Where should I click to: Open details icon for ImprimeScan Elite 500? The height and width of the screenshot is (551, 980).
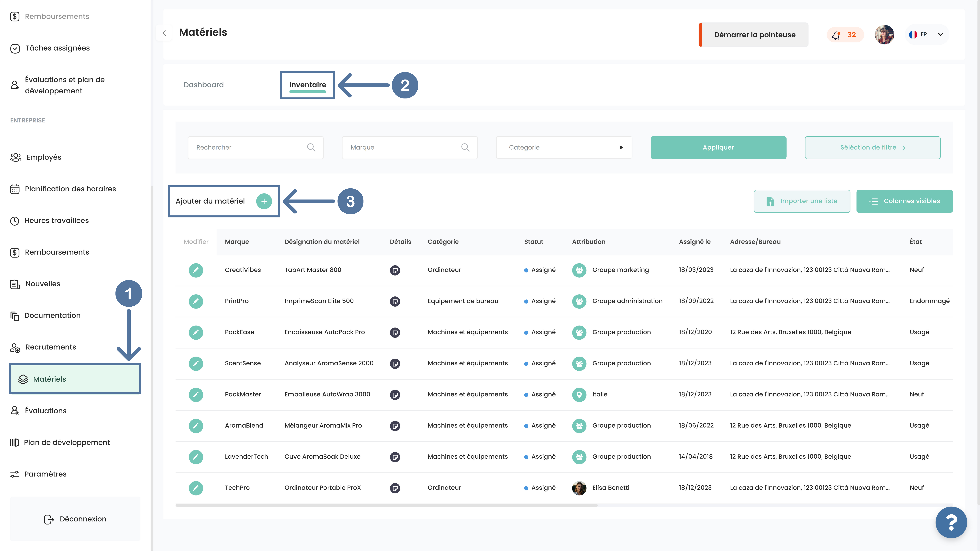click(395, 302)
